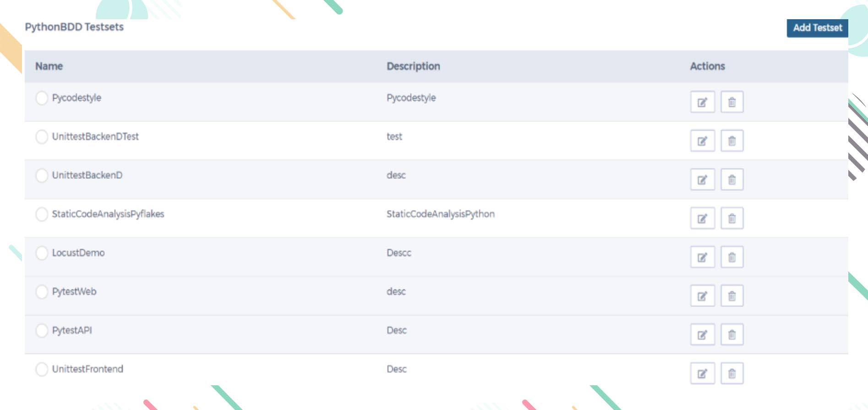
Task: Click edit icon for Pycodestyle testset
Action: point(702,102)
